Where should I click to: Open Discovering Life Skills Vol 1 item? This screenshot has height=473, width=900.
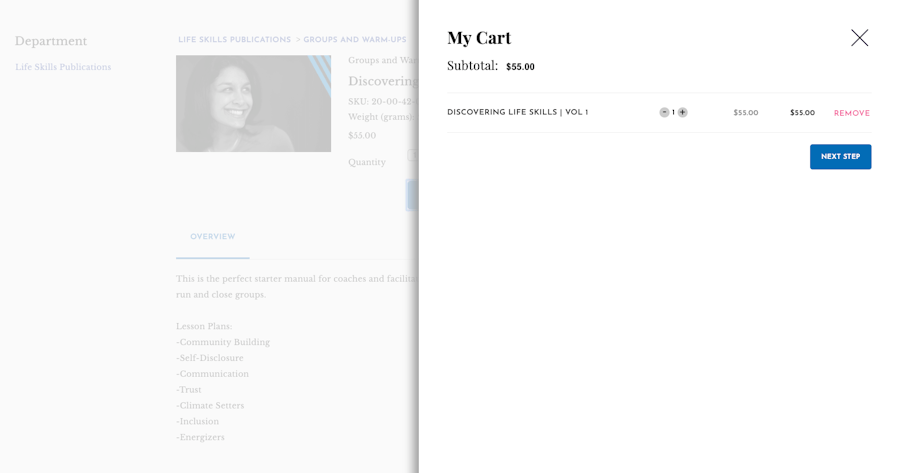tap(518, 113)
